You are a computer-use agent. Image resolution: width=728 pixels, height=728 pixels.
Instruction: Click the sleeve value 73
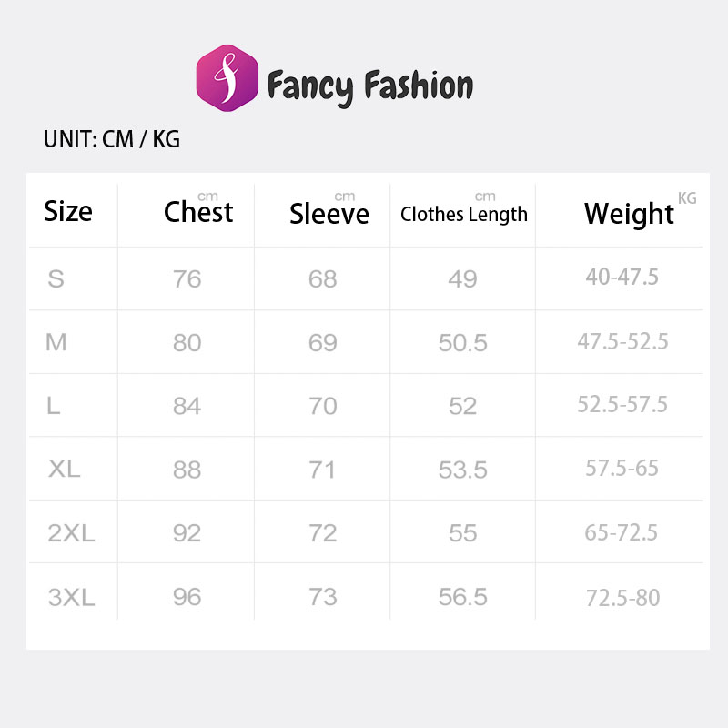[x=323, y=597]
